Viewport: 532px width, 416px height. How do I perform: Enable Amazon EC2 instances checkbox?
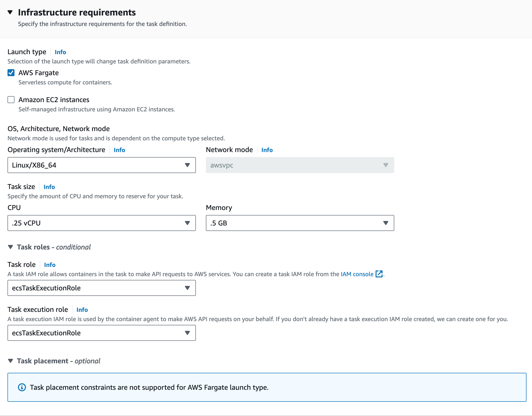pyautogui.click(x=11, y=100)
